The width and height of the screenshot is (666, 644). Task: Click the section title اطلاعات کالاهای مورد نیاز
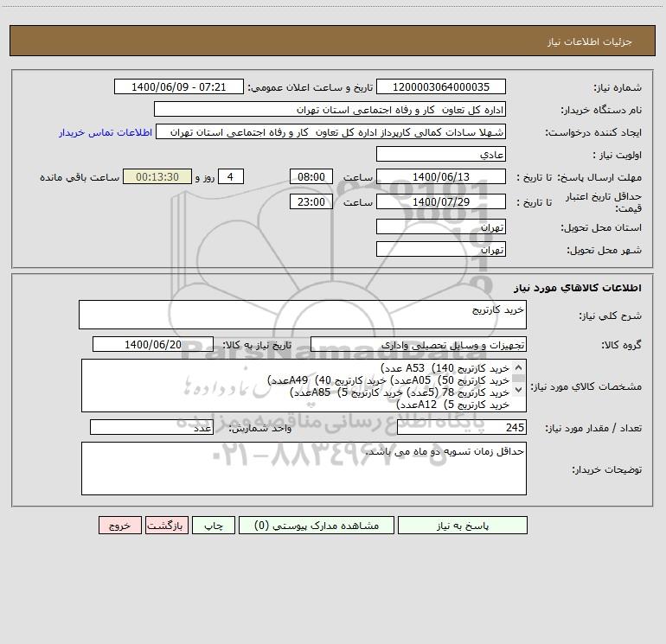pyautogui.click(x=578, y=288)
